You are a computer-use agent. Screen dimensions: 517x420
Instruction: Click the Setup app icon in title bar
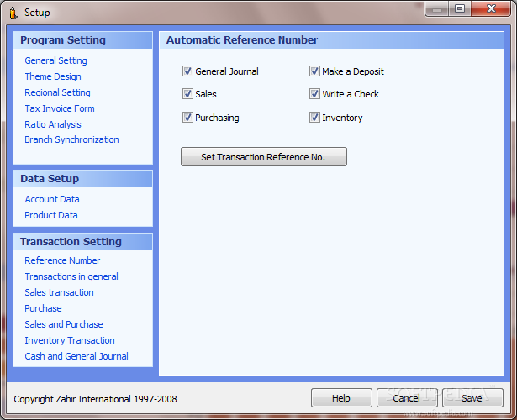coord(13,13)
